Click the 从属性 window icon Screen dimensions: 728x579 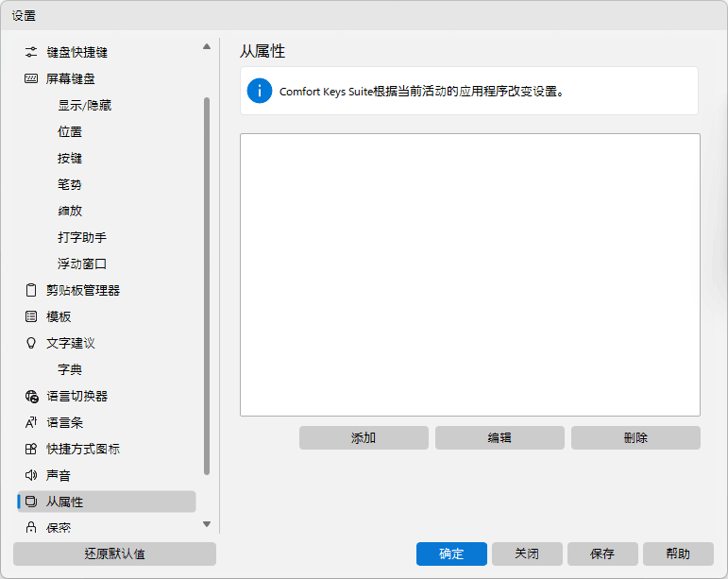pos(31,502)
